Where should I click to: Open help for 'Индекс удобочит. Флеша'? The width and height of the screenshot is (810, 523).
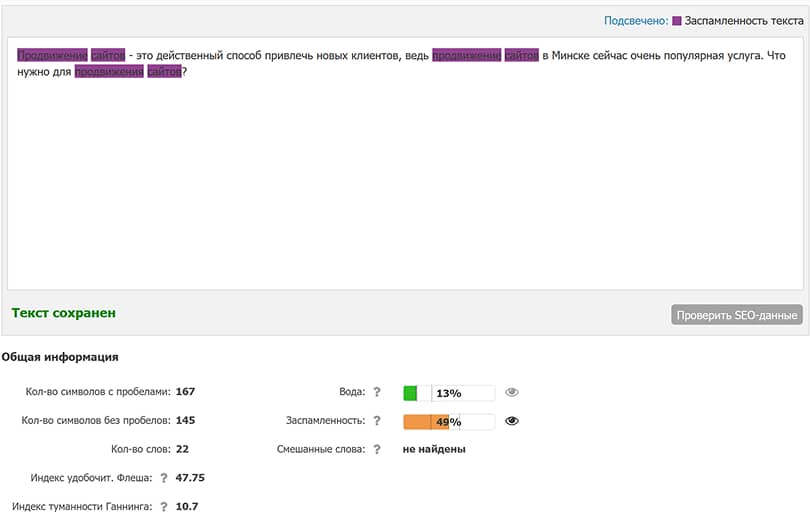point(164,478)
